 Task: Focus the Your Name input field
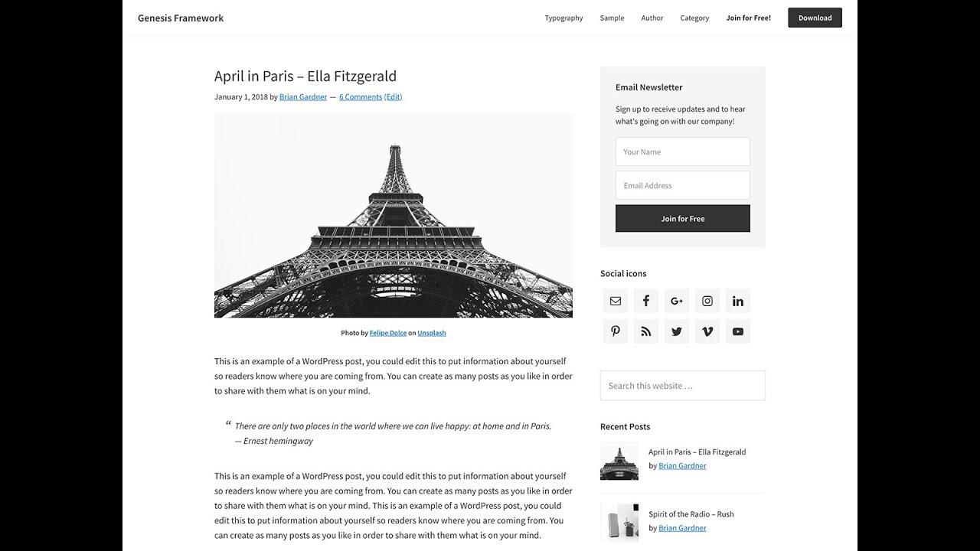pyautogui.click(x=683, y=152)
